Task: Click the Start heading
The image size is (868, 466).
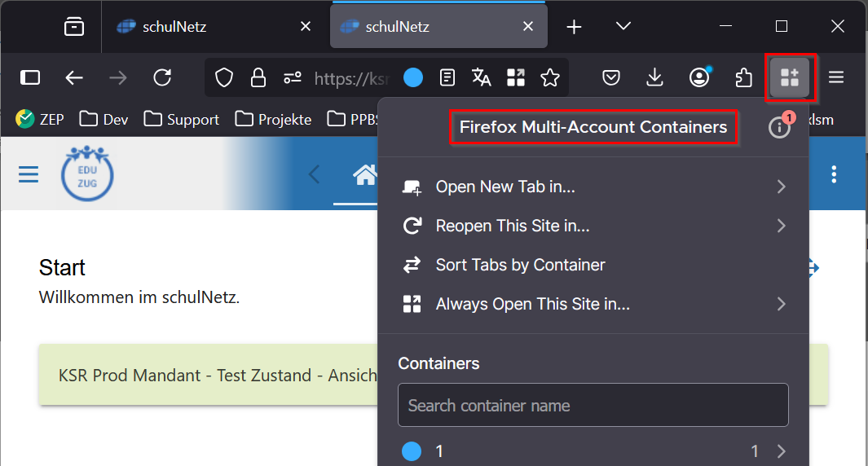Action: [62, 267]
